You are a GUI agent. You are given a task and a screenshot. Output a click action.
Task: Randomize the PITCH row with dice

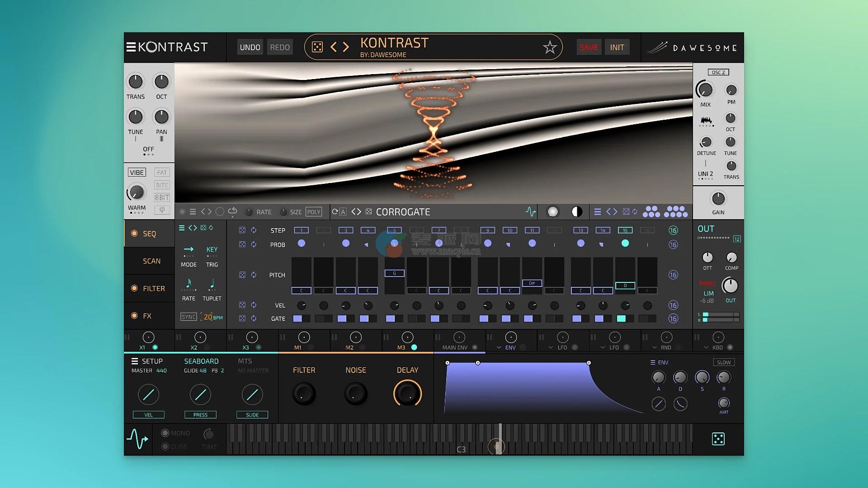click(242, 275)
